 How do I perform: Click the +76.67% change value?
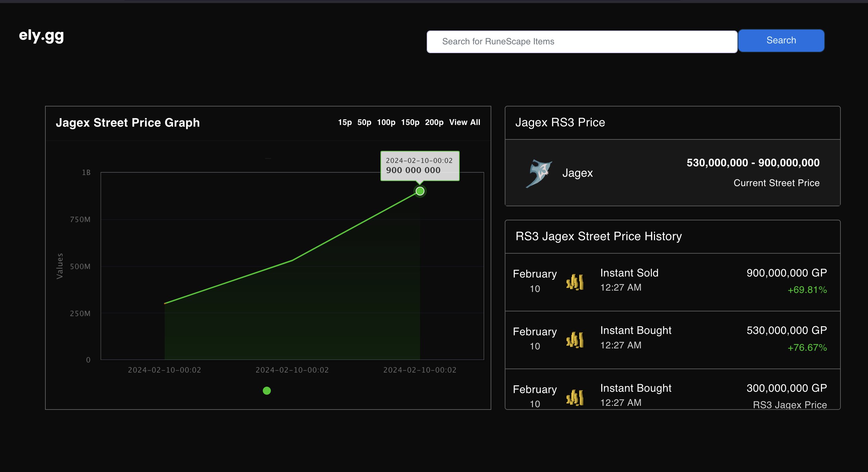807,347
